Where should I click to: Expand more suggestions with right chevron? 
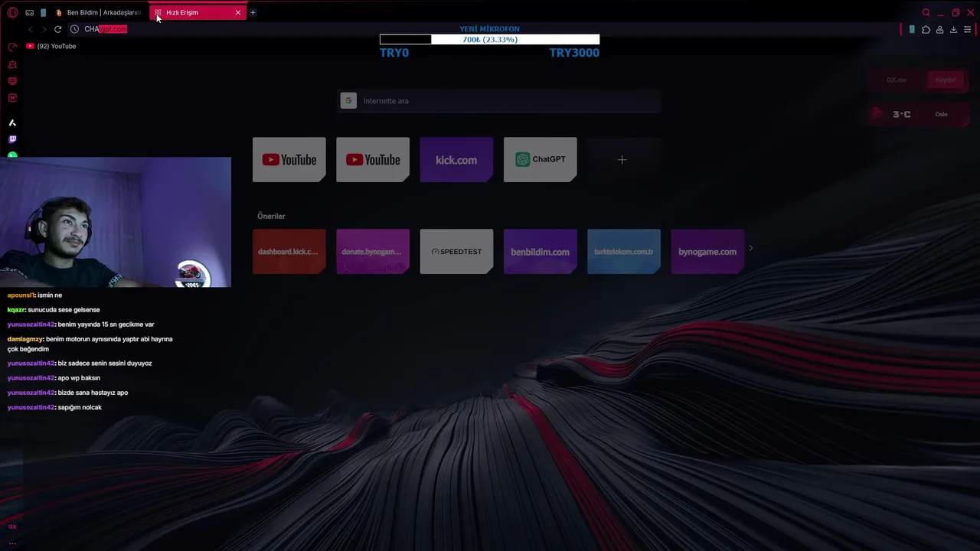[750, 248]
